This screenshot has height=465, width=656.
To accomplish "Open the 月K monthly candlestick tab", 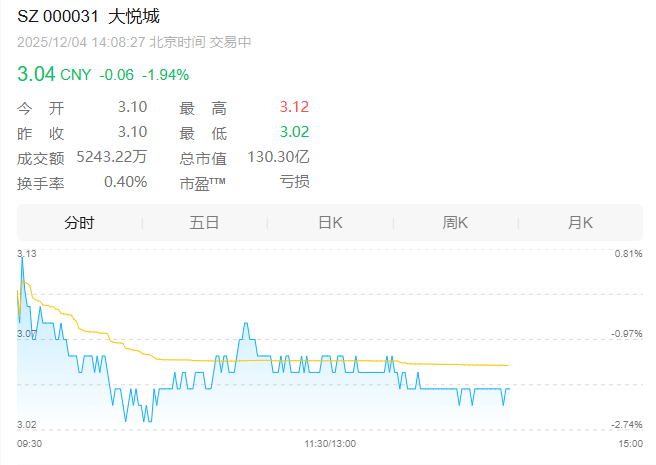I will [x=580, y=223].
